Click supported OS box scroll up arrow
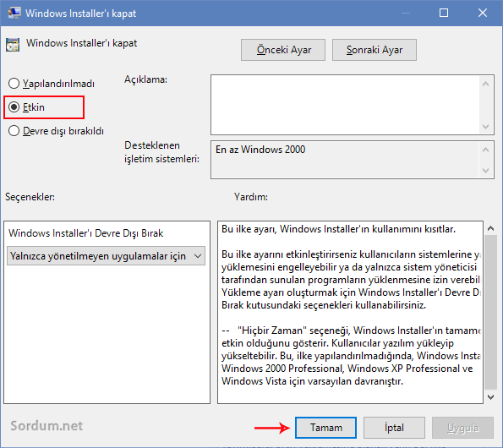This screenshot has height=448, width=503. tap(486, 150)
